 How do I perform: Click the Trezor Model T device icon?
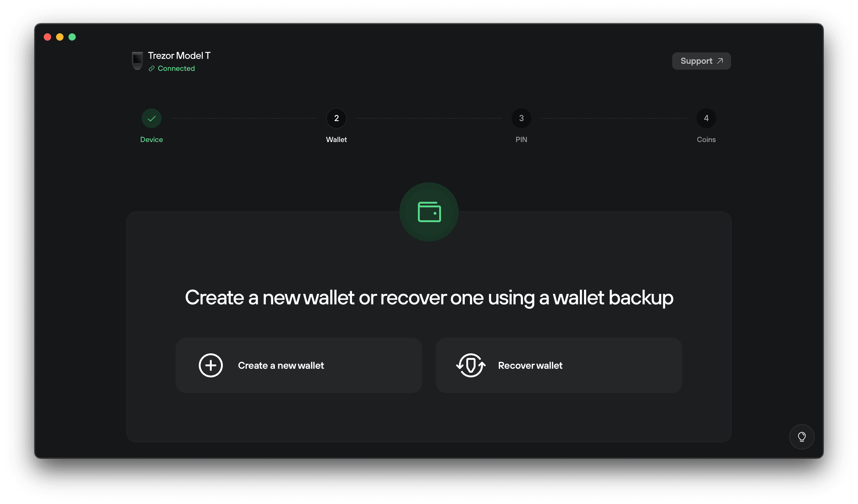point(137,61)
